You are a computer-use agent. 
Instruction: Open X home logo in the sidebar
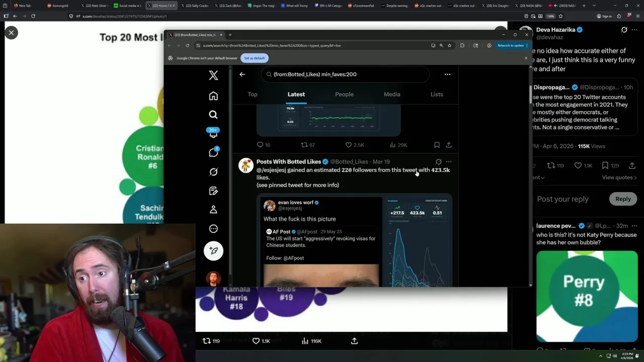(x=213, y=75)
